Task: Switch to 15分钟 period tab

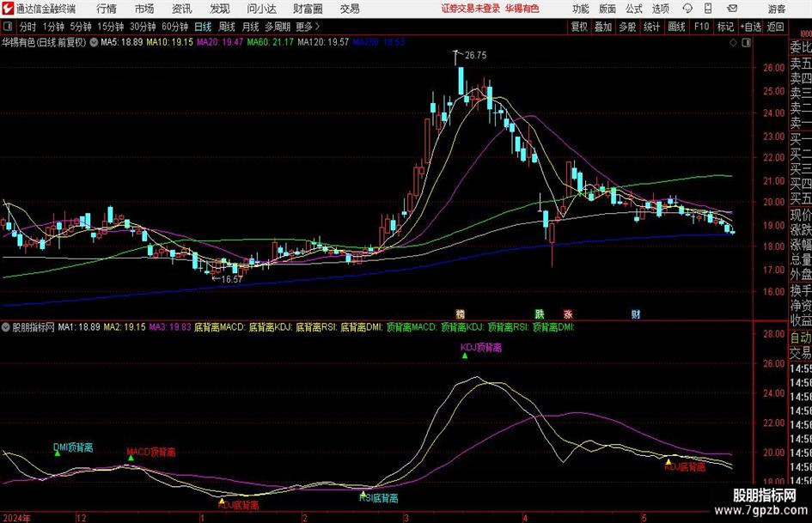Action: [x=111, y=27]
